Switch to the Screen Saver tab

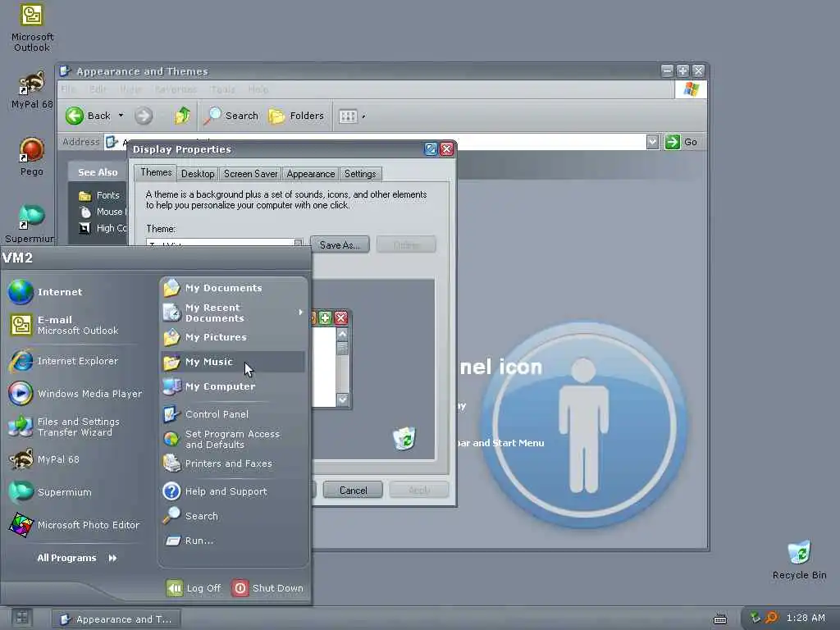250,174
